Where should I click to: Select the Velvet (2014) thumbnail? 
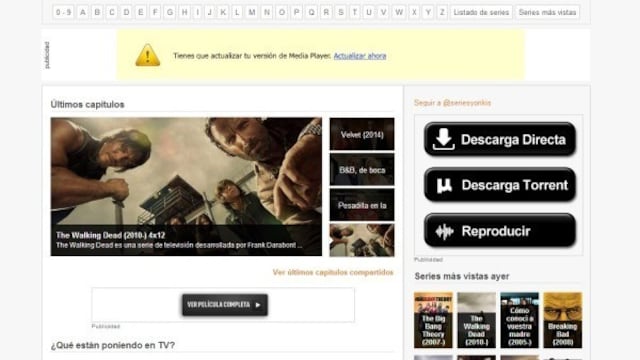(362, 134)
